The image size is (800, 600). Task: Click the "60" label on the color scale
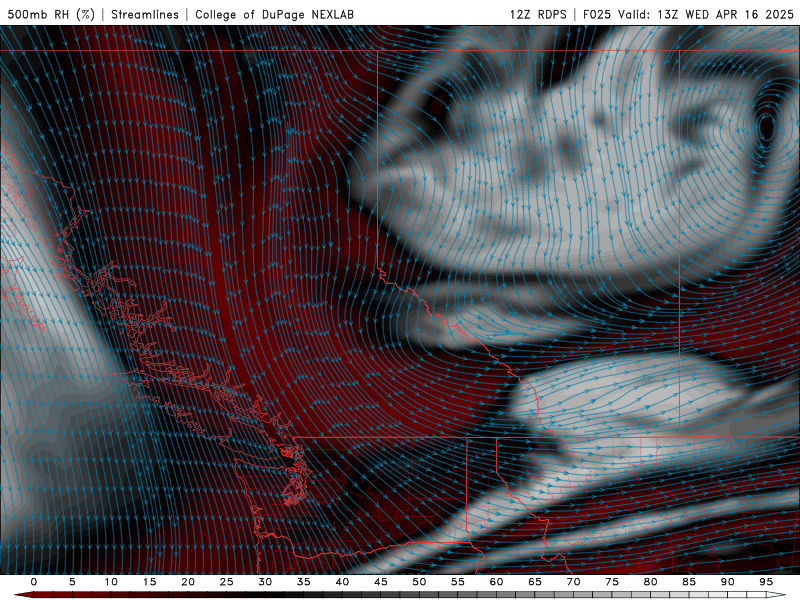(496, 582)
